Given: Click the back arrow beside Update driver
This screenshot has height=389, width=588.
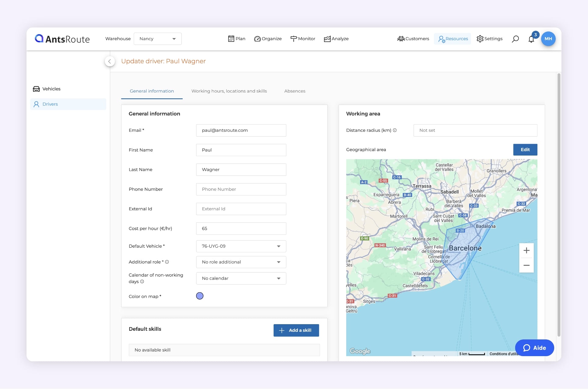Looking at the screenshot, I should point(110,61).
